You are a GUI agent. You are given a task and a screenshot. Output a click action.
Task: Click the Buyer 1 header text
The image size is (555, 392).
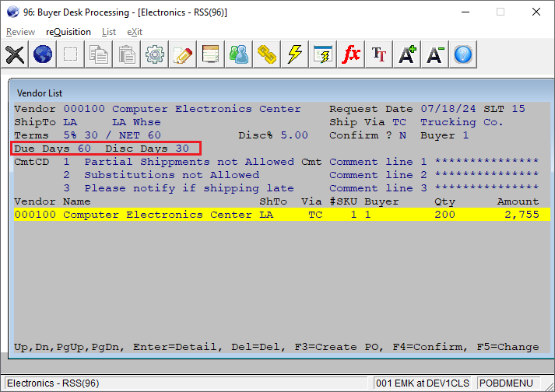click(444, 135)
